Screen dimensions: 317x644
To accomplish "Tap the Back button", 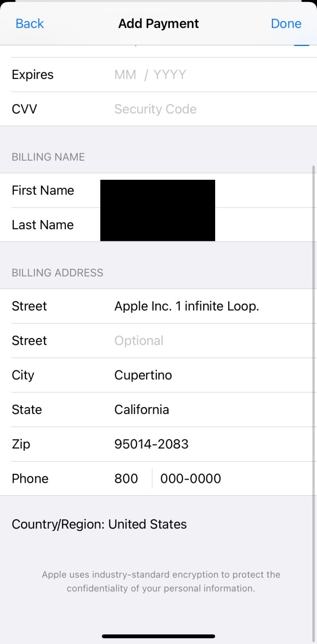I will (x=29, y=24).
